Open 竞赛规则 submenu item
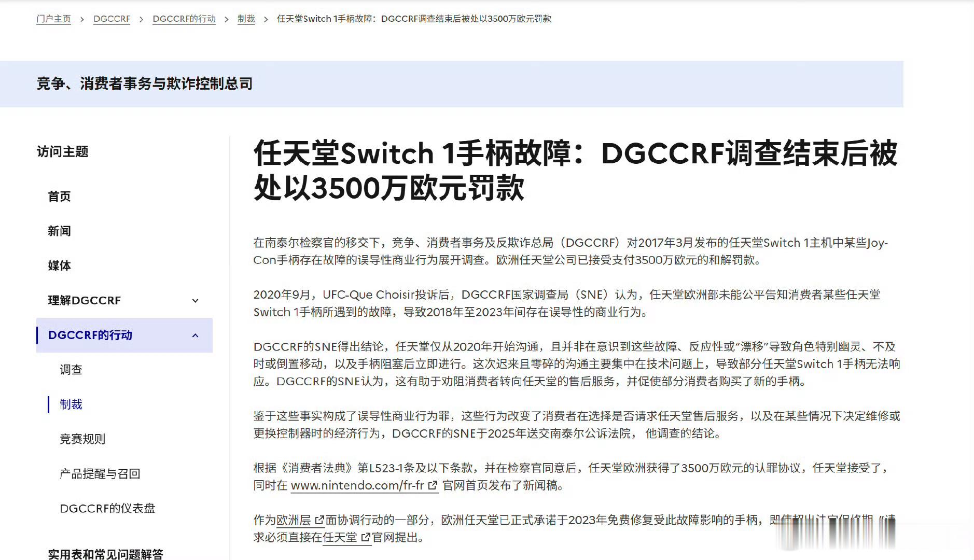Viewport: 974px width, 560px height. coord(82,439)
